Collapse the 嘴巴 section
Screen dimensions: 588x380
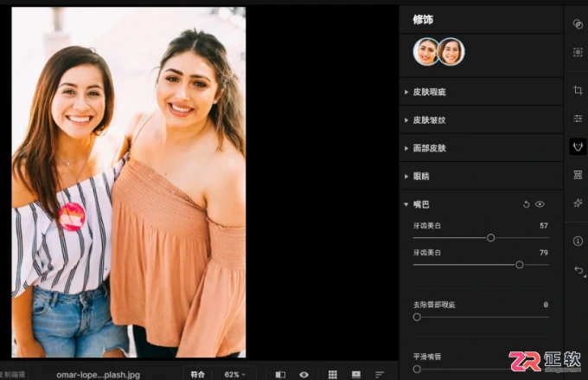click(406, 204)
